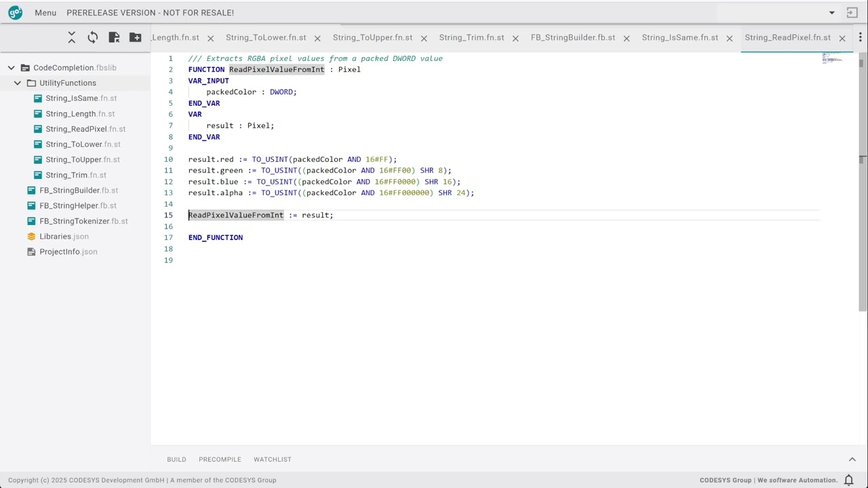Expand the bottom panel with chevron
868x488 pixels.
pos(852,460)
